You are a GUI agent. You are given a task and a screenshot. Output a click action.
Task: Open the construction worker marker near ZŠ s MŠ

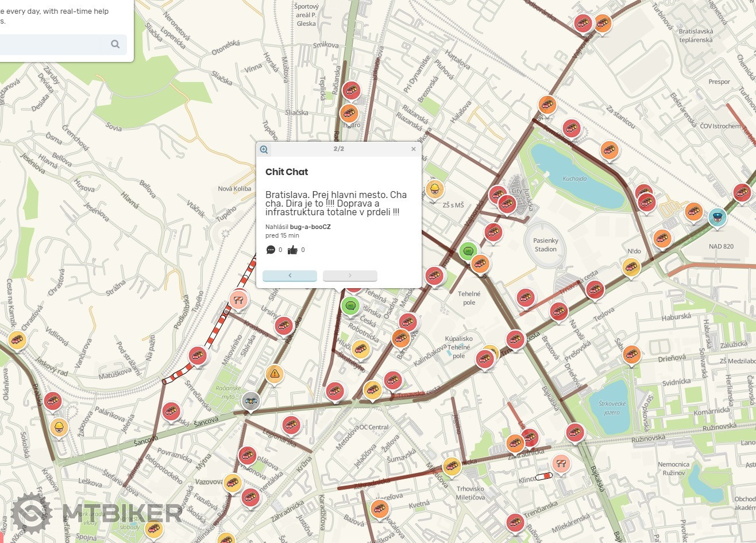click(435, 189)
